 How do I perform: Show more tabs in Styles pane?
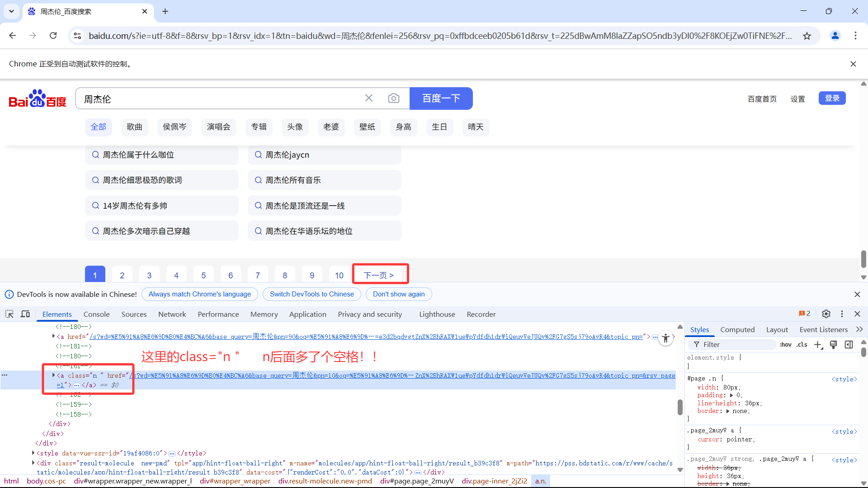[859, 329]
